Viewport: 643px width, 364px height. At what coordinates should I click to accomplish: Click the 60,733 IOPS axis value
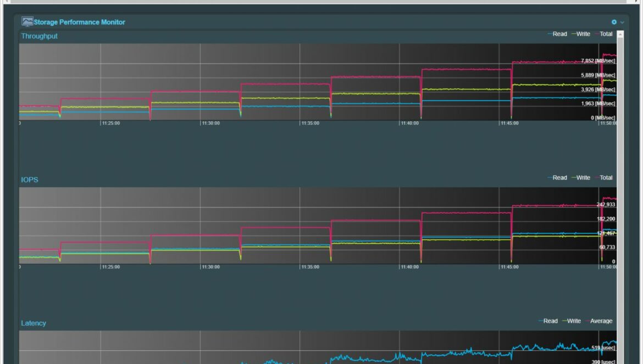point(607,247)
